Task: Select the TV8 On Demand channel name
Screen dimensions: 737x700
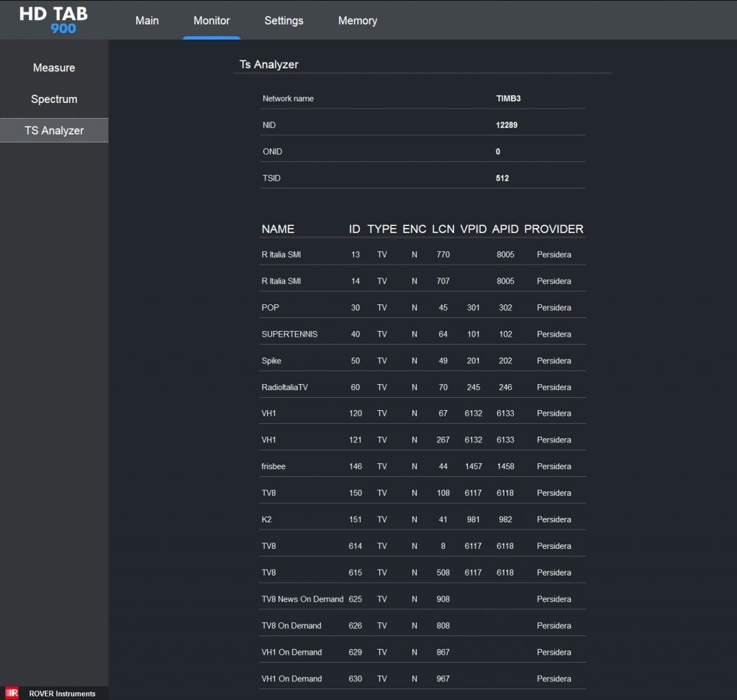Action: click(x=291, y=626)
